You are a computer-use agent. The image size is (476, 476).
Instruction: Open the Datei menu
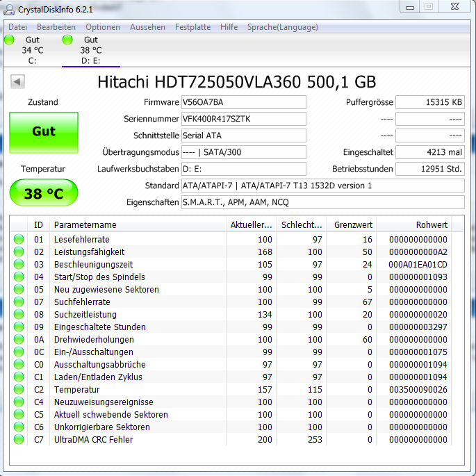(17, 27)
